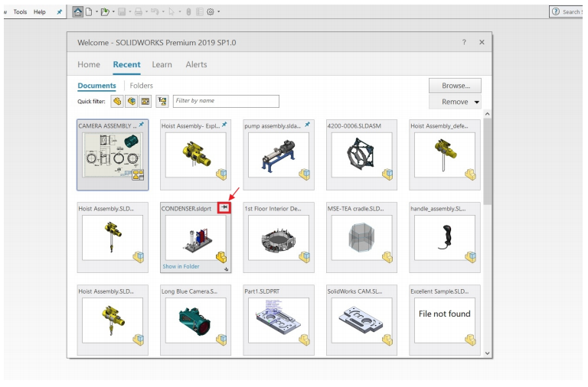The width and height of the screenshot is (588, 387).
Task: Expand the Save dropdown arrow
Action: (x=130, y=12)
